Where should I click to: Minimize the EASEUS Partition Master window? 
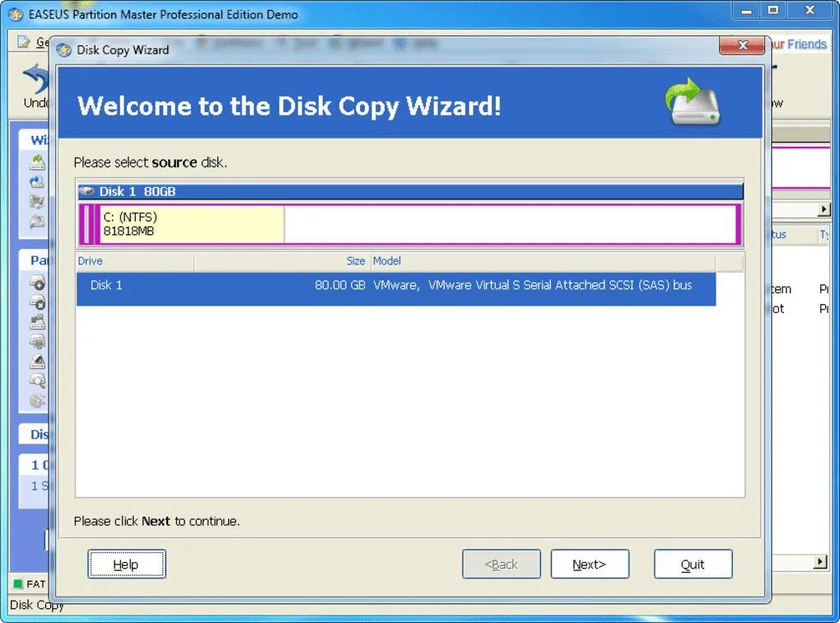746,10
